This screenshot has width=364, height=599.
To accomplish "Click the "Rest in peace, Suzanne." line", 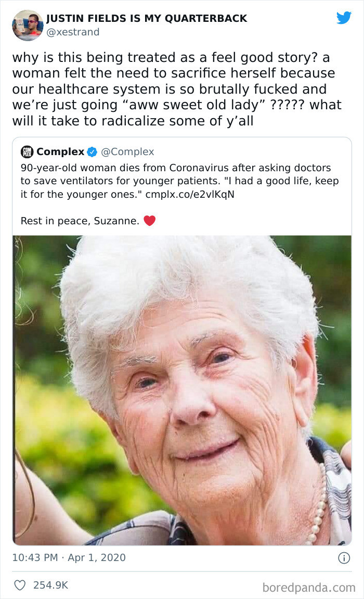I will 80,221.
